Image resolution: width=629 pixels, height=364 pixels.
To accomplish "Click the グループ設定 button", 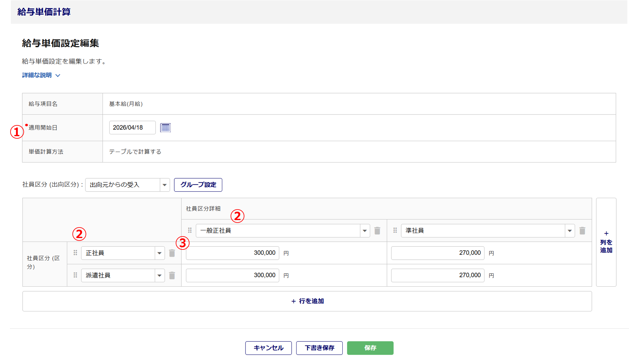I will coord(198,185).
